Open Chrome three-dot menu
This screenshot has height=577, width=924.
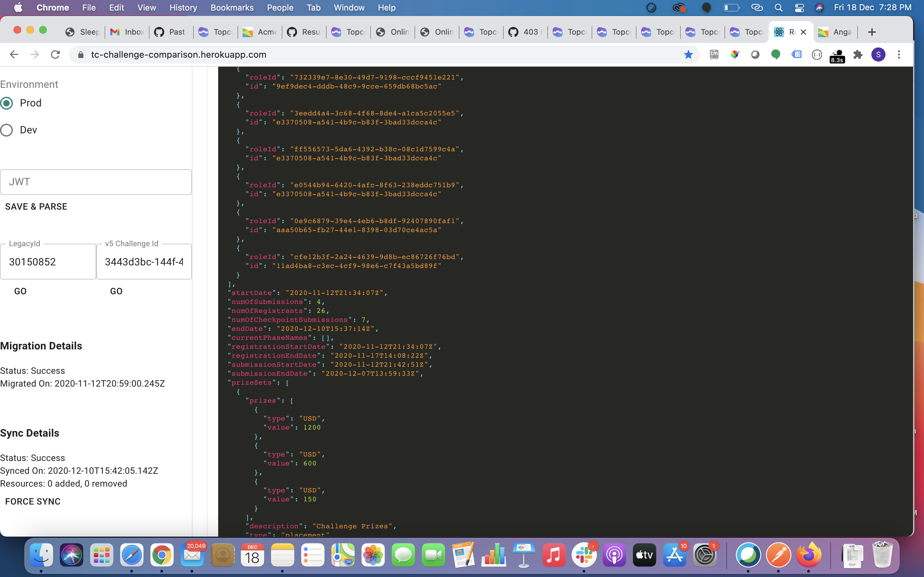click(x=899, y=54)
